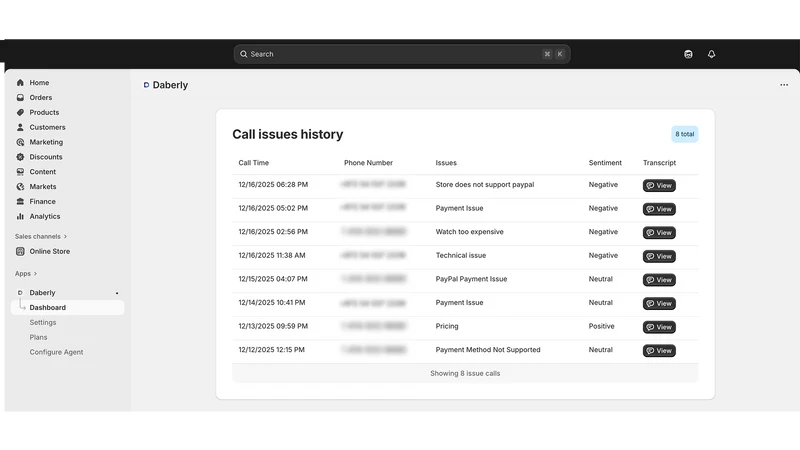View transcript for Technical issue call
Viewport: 800px width, 450px height.
point(659,256)
